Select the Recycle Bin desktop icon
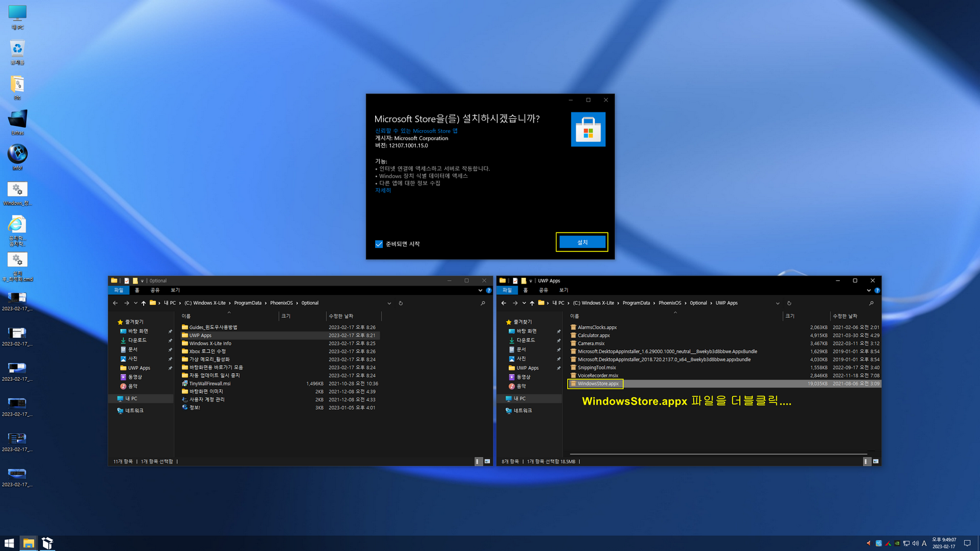 pyautogui.click(x=17, y=52)
